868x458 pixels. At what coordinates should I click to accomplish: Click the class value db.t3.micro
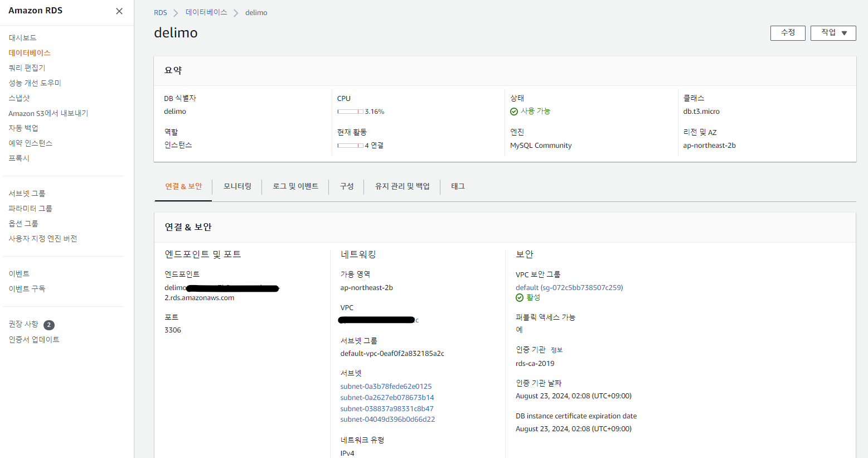pyautogui.click(x=701, y=112)
